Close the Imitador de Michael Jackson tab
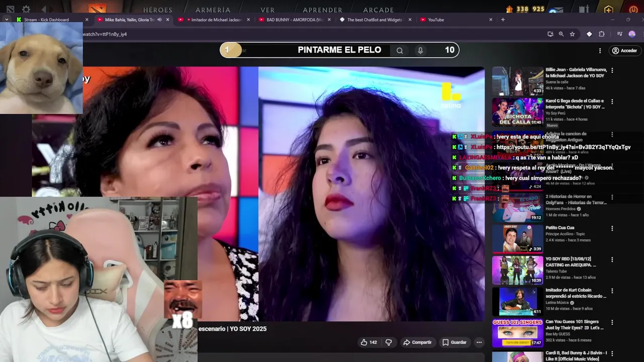The width and height of the screenshot is (644, 362). 249,20
